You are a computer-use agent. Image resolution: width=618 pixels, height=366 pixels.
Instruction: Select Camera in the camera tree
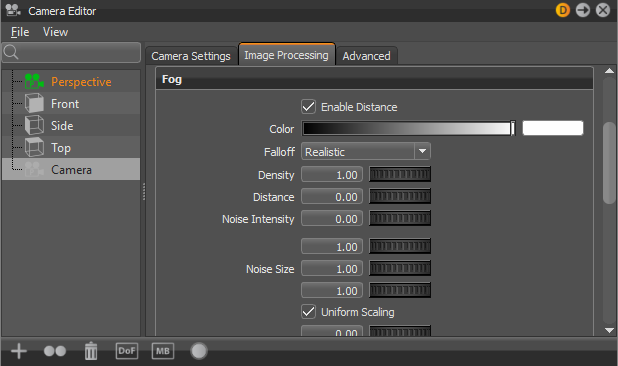click(x=71, y=170)
